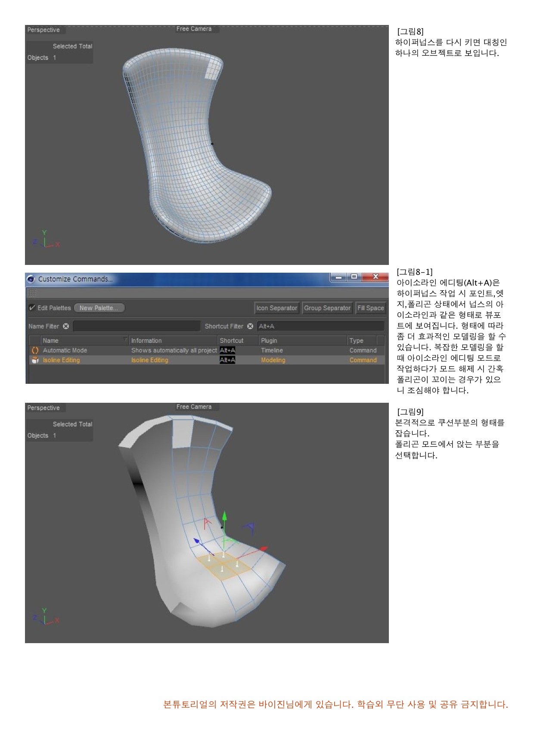Clear the Shortcut Filter with its X icon
The image size is (534, 756).
(x=250, y=326)
